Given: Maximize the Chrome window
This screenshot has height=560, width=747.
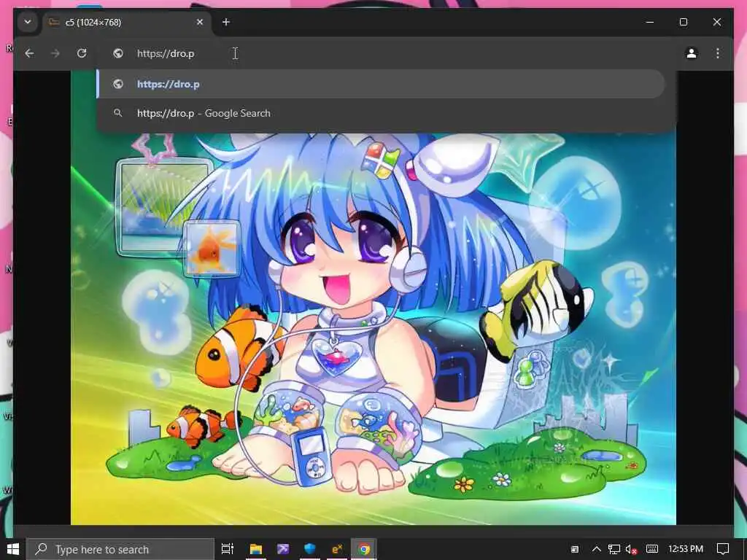Looking at the screenshot, I should pyautogui.click(x=683, y=22).
